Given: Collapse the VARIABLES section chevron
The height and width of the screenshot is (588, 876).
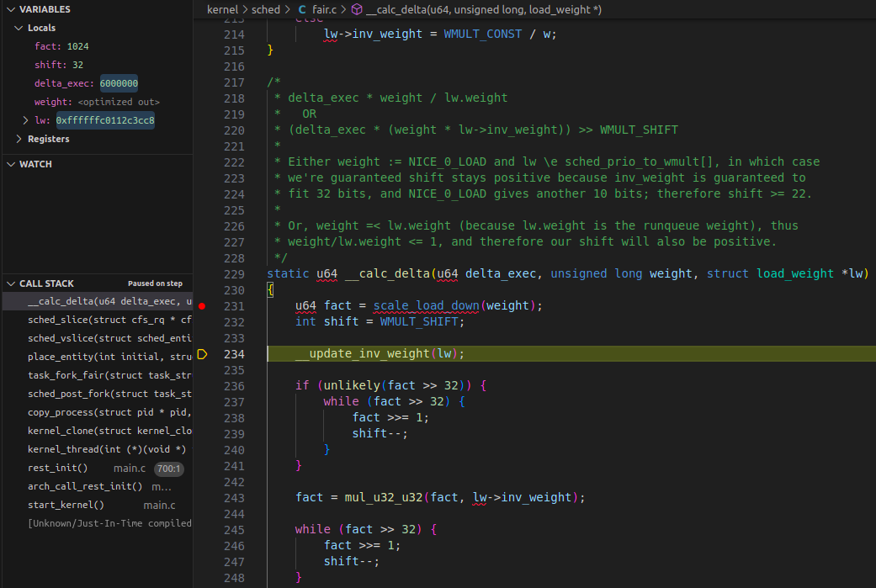Looking at the screenshot, I should [11, 9].
